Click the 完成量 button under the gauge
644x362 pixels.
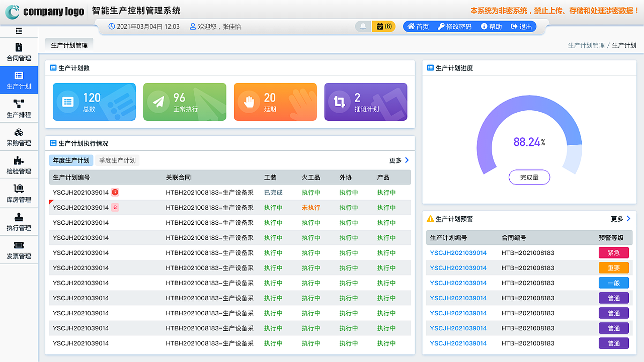(529, 177)
